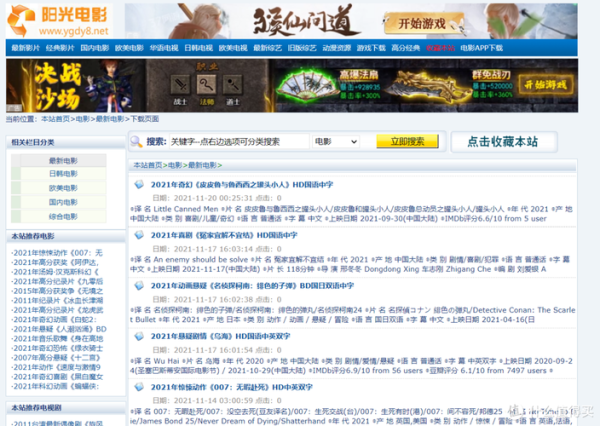The width and height of the screenshot is (600, 426).
Task: Open the 电影 category dropdown in search
Action: click(x=334, y=142)
